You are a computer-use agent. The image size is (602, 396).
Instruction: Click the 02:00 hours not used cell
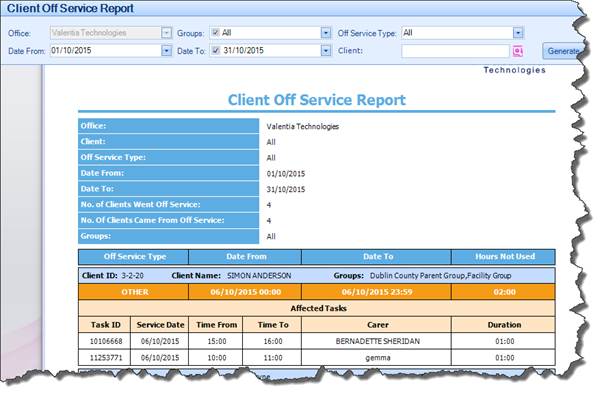click(503, 292)
